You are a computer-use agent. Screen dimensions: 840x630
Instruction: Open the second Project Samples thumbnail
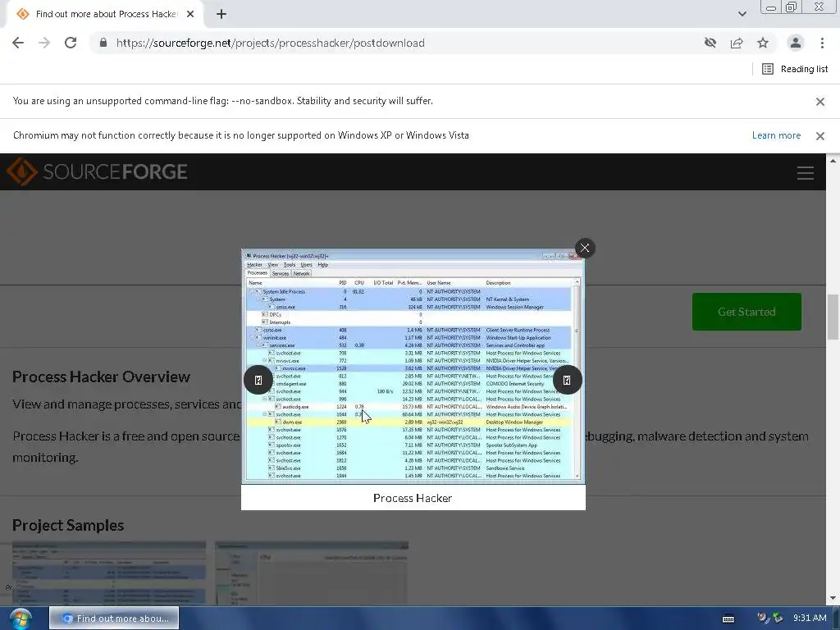[x=312, y=573]
